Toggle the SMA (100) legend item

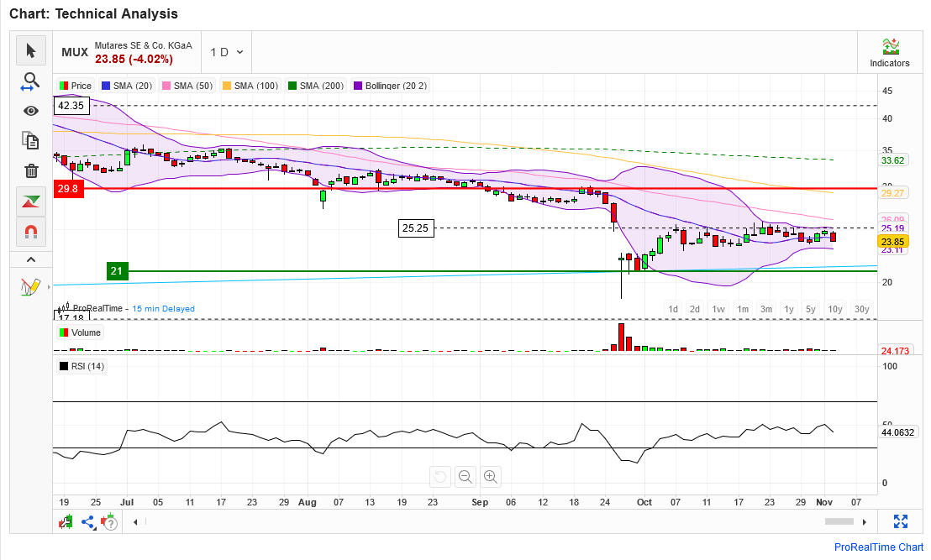point(250,86)
